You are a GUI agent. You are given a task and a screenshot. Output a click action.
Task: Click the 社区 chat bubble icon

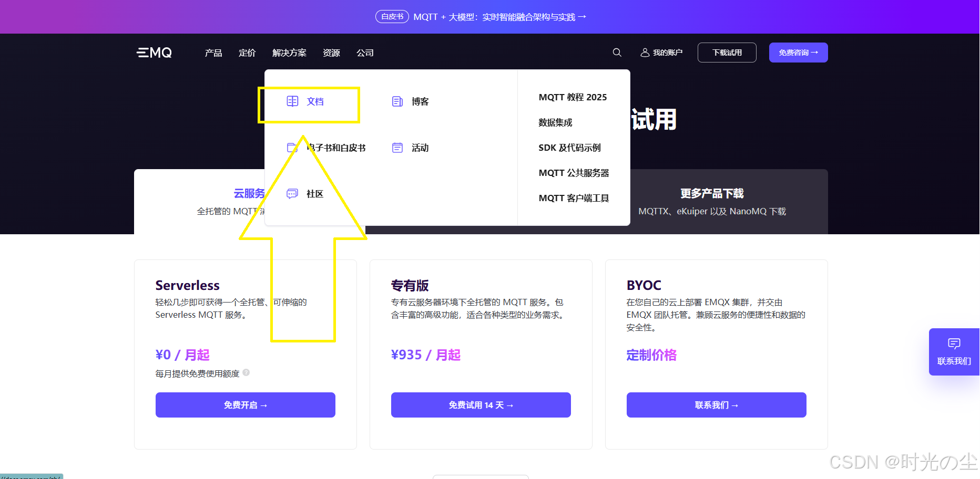(292, 194)
